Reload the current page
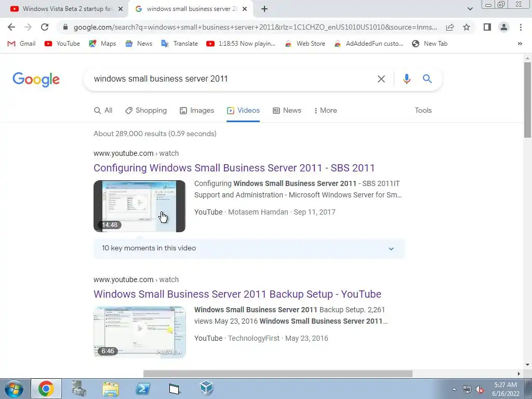Viewport: 532px width, 399px height. pyautogui.click(x=45, y=27)
